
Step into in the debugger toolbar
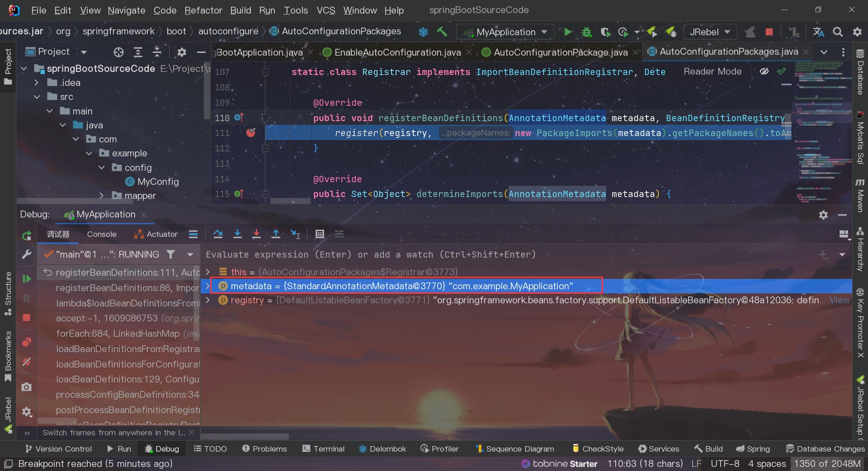tap(237, 234)
